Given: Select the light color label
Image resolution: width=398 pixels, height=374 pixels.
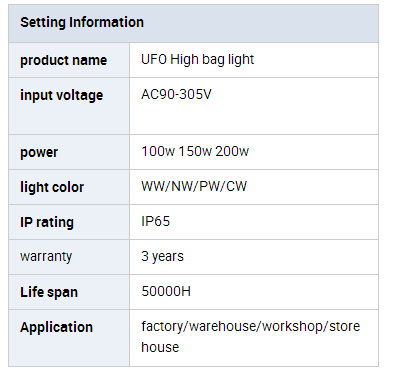Looking at the screenshot, I should (x=52, y=187).
